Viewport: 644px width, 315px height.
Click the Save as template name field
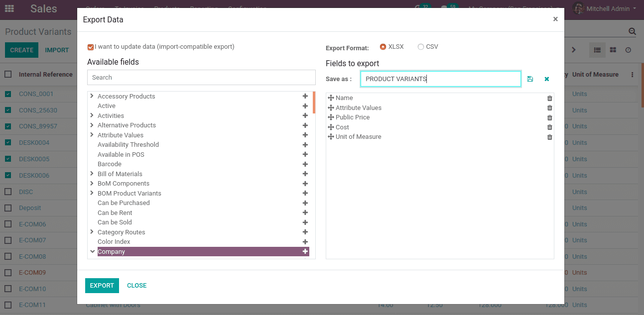(441, 79)
